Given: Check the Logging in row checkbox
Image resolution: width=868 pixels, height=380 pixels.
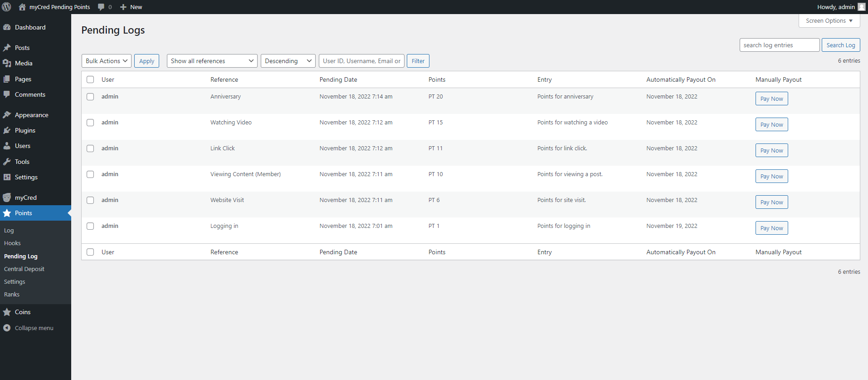Looking at the screenshot, I should point(90,226).
